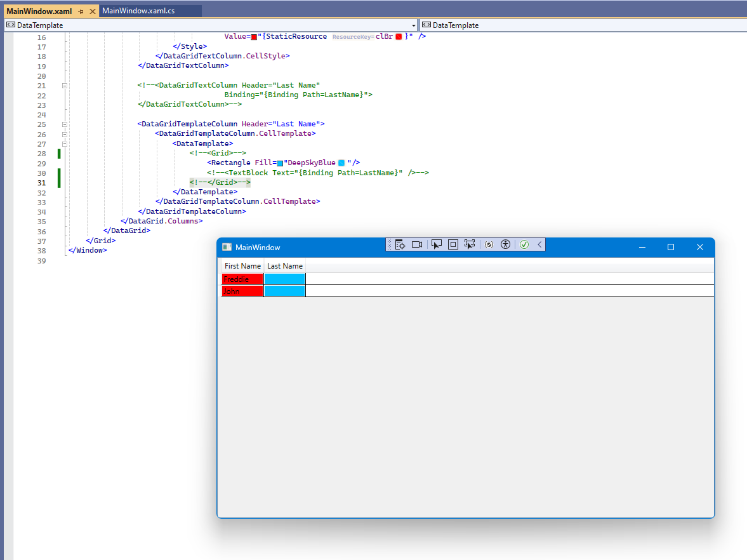This screenshot has height=560, width=747.
Task: Click Header="Last Name" on line 25
Action: point(281,124)
